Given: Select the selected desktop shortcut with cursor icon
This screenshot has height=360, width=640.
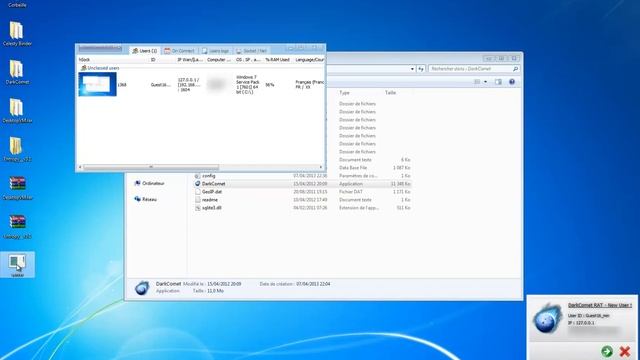Looking at the screenshot, I should pos(18,264).
